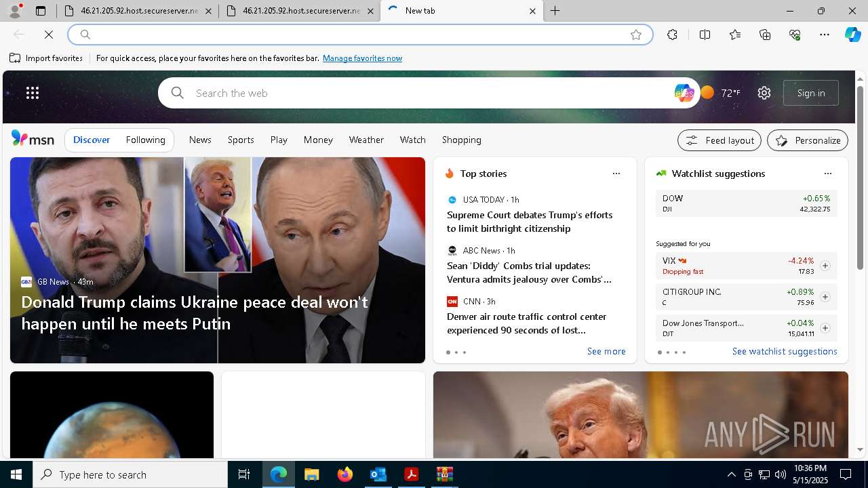Launch Firefox from taskbar
Screen dimensions: 868x488
[x=345, y=474]
